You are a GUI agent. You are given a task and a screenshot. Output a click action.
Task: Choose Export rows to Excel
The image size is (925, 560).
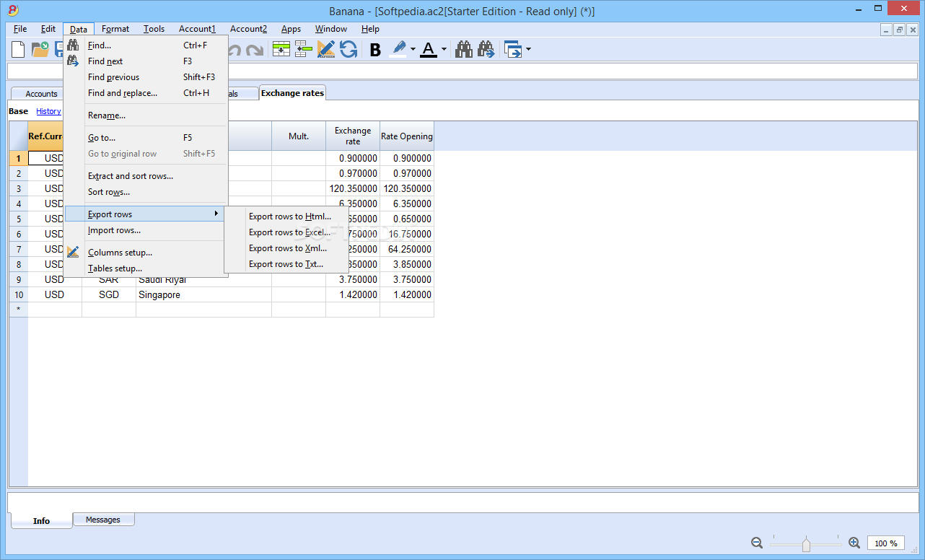click(x=286, y=232)
